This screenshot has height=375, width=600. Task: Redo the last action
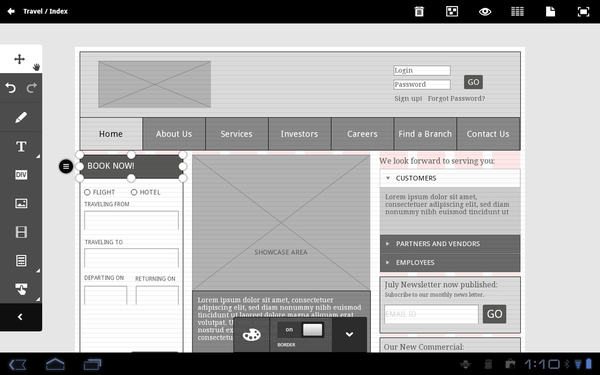pyautogui.click(x=31, y=88)
